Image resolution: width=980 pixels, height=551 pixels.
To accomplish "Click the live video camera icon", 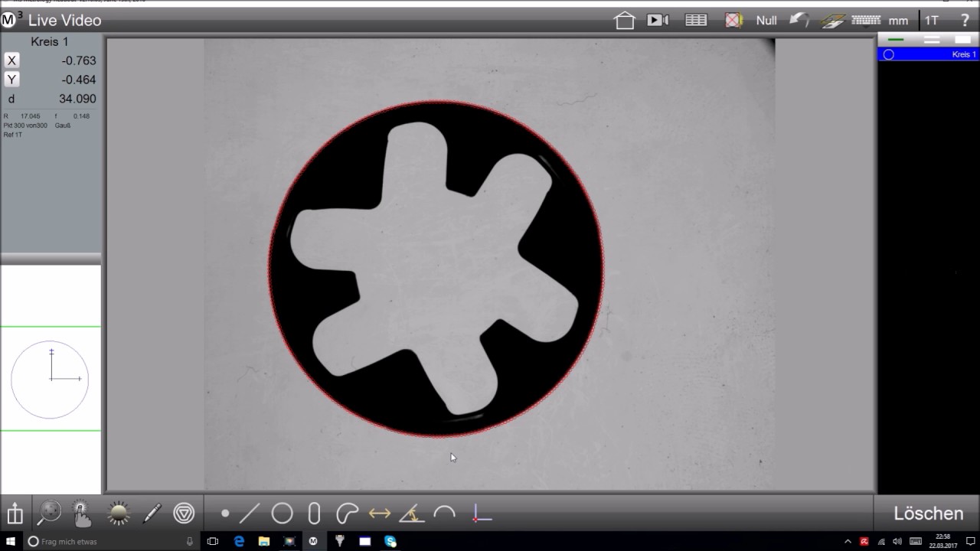I will pyautogui.click(x=658, y=21).
